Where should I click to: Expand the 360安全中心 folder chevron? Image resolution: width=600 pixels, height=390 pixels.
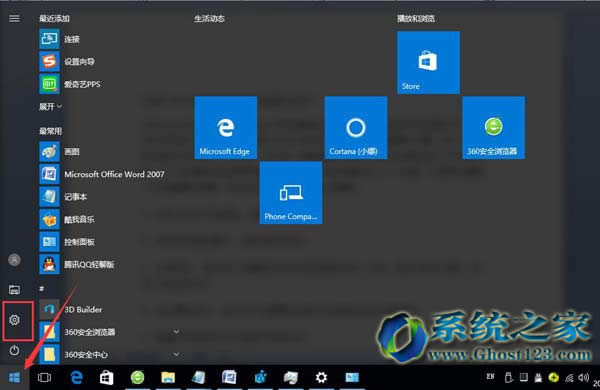coord(176,354)
